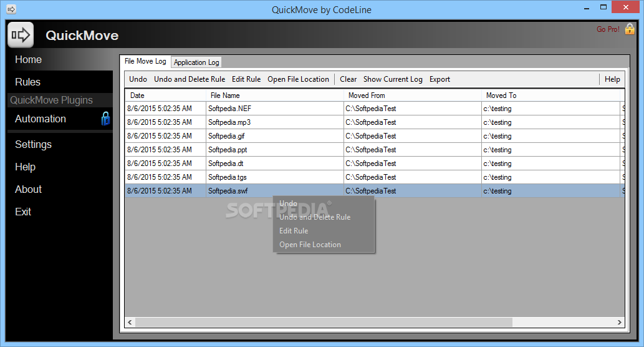The width and height of the screenshot is (644, 347).
Task: Minimize the QuickMove window
Action: click(x=587, y=7)
